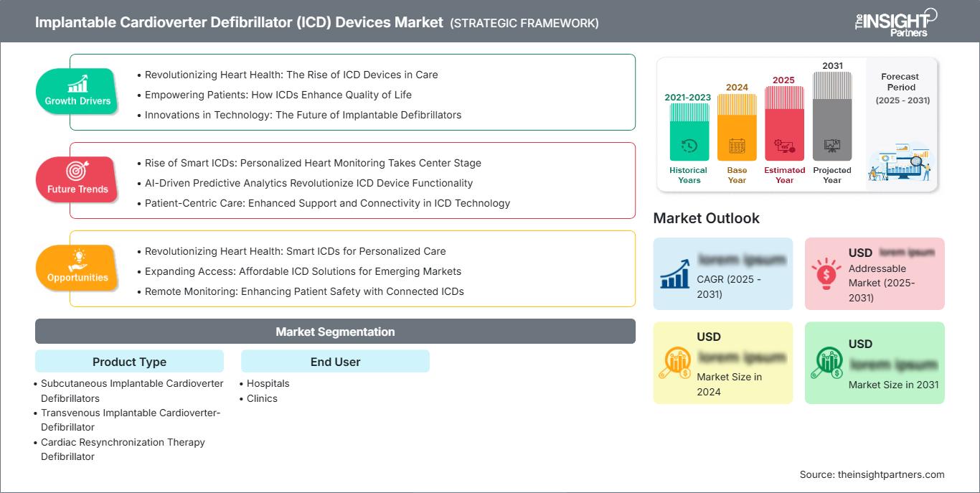Screen dimensions: 980x493
Task: Click 'Subcutaneous Implantable Cardioverter Defibrillators' item
Action: (132, 391)
